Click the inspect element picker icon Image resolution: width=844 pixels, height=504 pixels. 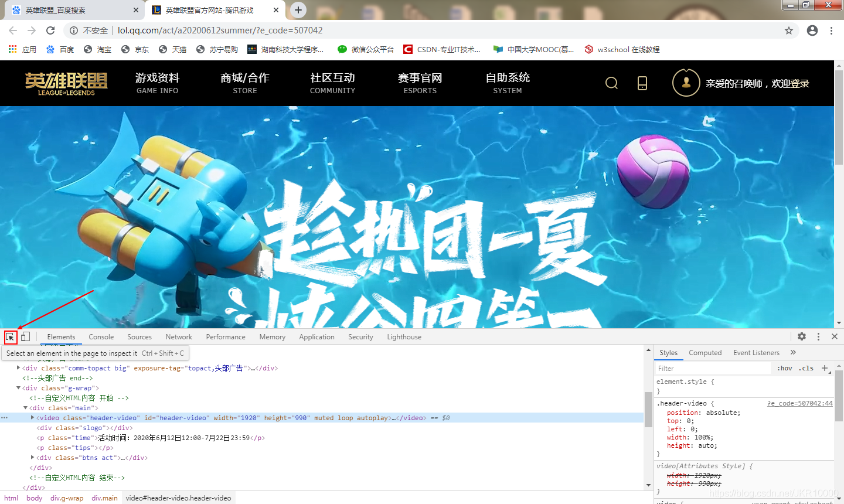point(10,337)
